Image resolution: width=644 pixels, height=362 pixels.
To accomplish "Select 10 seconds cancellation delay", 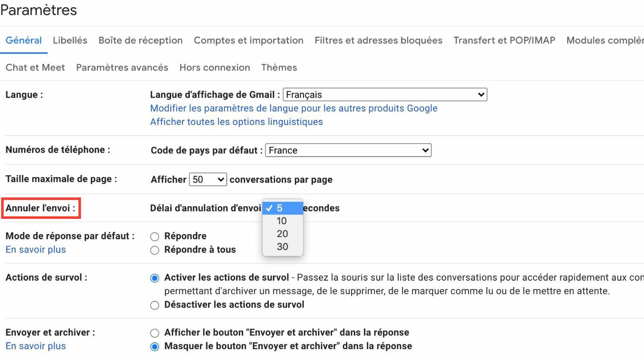I will coord(282,221).
